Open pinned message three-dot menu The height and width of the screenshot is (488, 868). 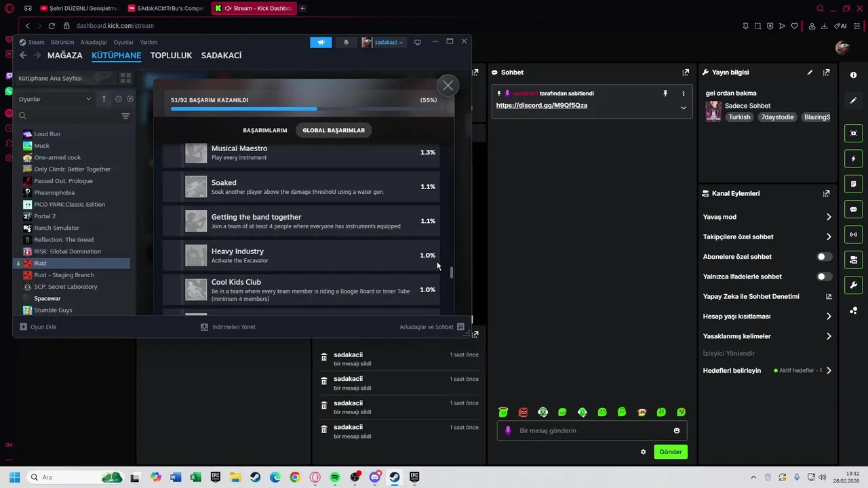[x=683, y=94]
